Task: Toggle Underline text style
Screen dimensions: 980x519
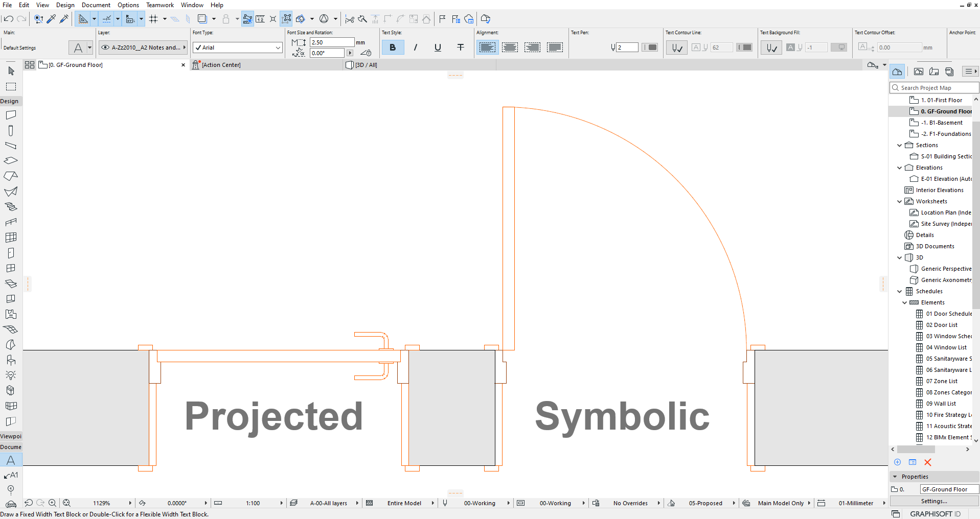Action: coord(438,48)
